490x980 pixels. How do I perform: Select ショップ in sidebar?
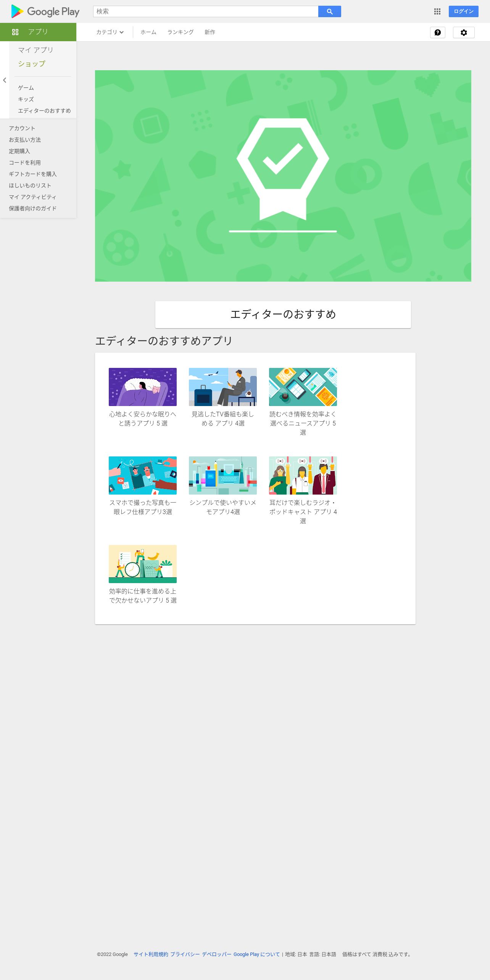(32, 64)
